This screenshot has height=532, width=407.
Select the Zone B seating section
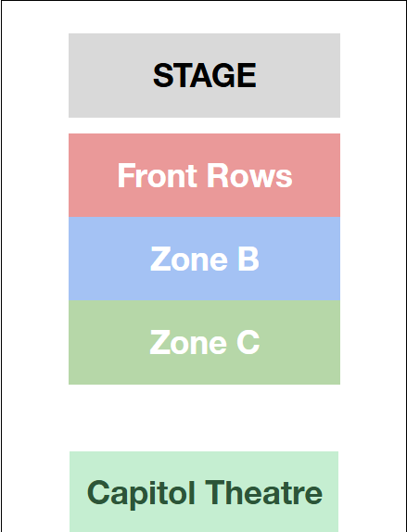(x=204, y=259)
